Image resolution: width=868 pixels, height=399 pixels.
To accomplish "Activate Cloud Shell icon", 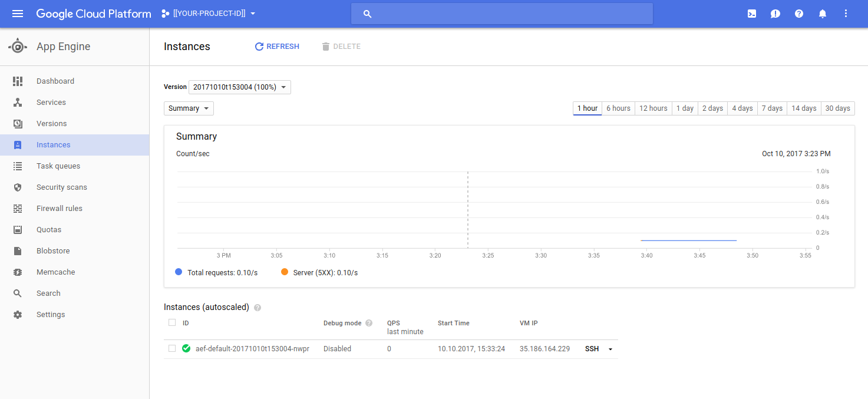I will [752, 14].
